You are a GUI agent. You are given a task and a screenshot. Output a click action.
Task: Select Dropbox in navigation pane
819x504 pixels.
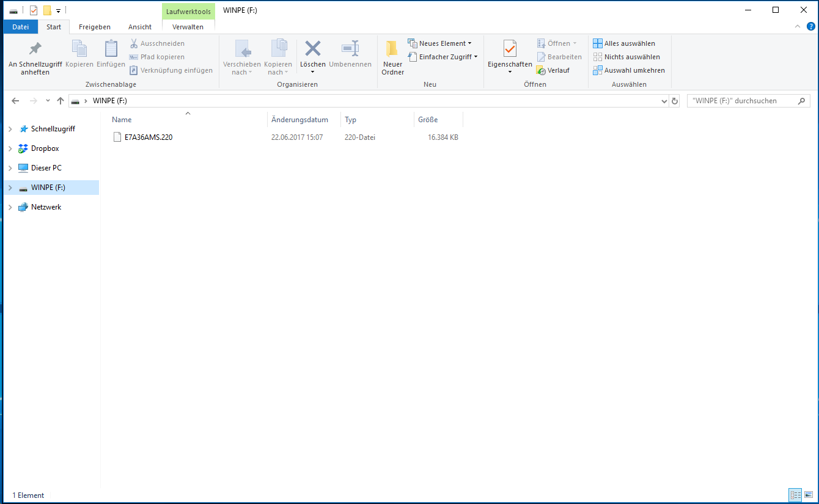coord(45,148)
